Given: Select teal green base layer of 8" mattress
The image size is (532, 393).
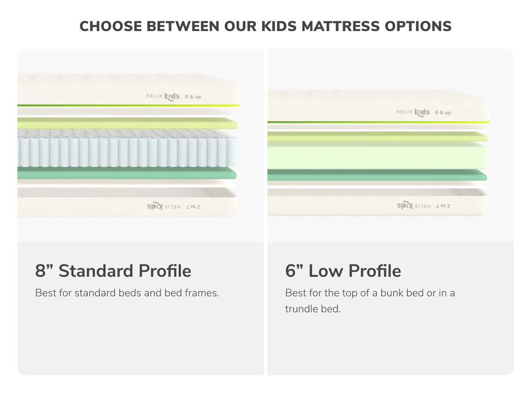Looking at the screenshot, I should 127,173.
